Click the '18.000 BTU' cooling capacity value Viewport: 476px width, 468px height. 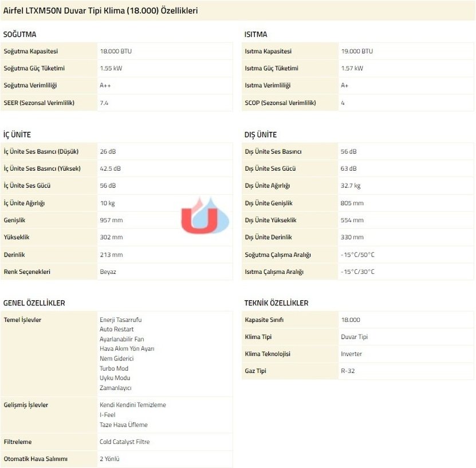[x=116, y=51]
